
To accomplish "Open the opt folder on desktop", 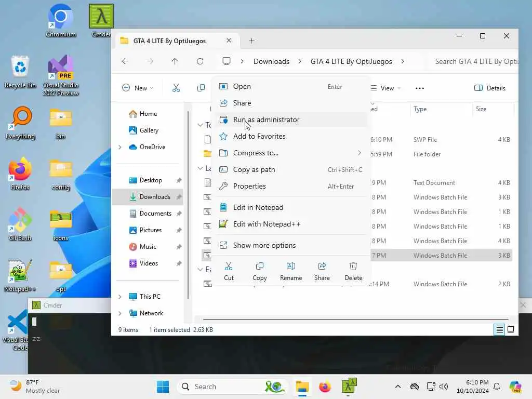I will click(61, 275).
